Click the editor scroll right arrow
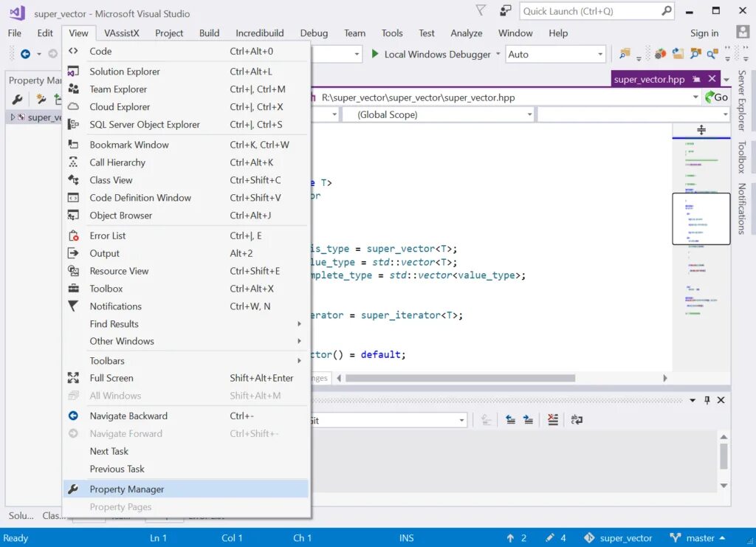Viewport: 756px width, 547px height. pos(665,378)
